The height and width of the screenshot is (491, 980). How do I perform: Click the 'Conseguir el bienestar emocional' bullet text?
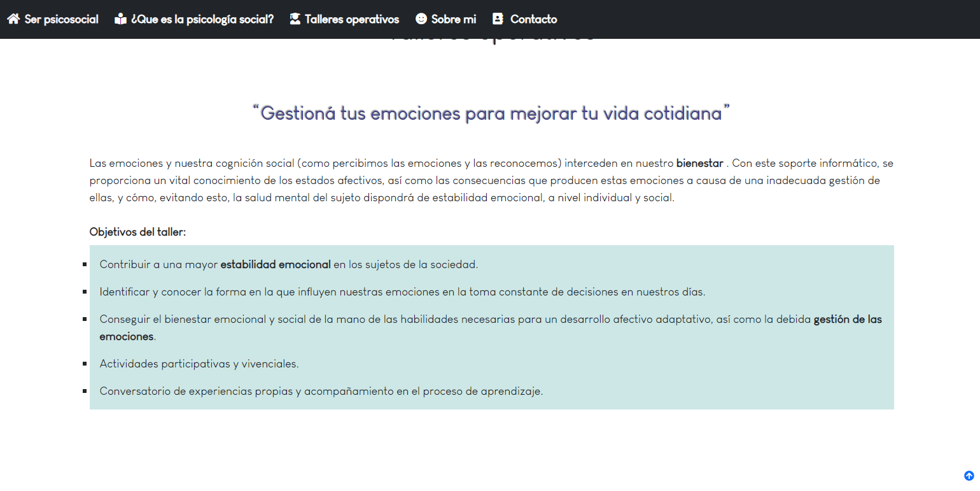(x=445, y=319)
